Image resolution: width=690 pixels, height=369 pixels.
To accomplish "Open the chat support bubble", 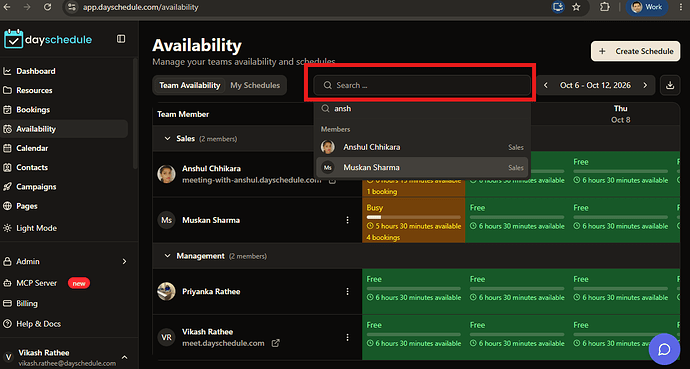I will (x=664, y=349).
